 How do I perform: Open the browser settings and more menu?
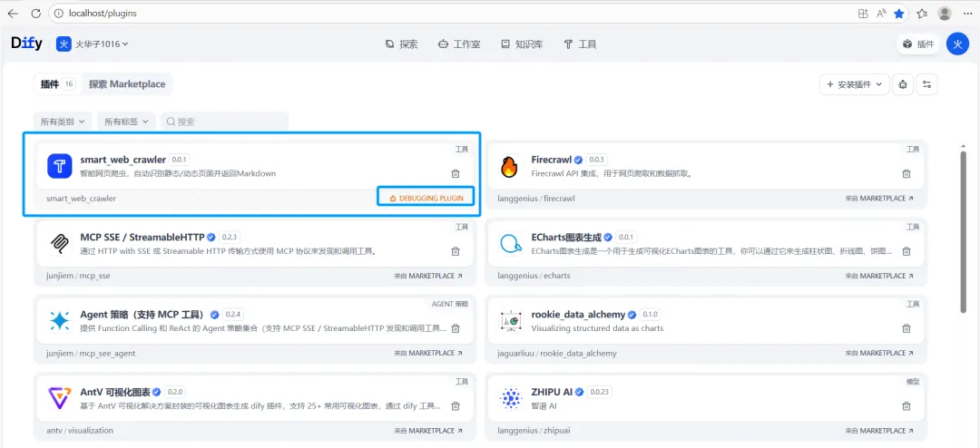967,13
